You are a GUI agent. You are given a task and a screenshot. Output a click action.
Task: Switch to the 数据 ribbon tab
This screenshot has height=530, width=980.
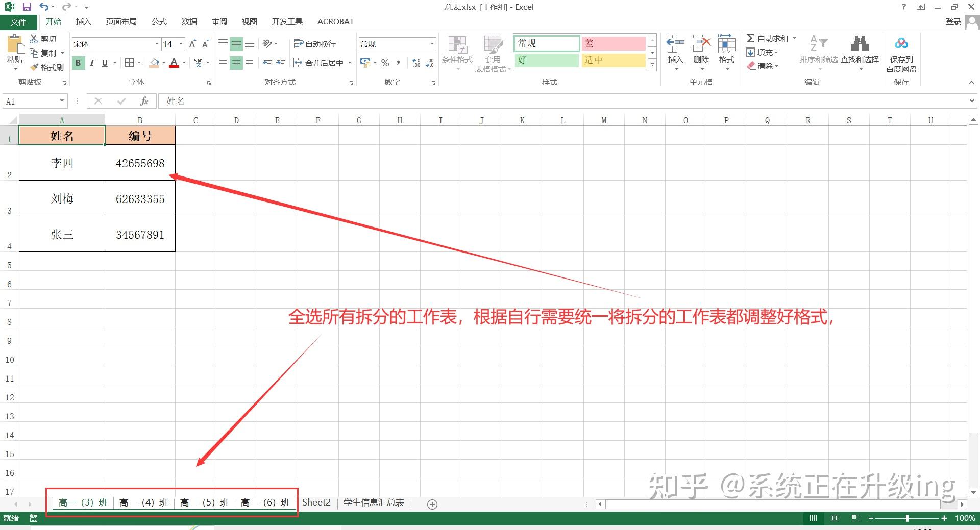(188, 21)
